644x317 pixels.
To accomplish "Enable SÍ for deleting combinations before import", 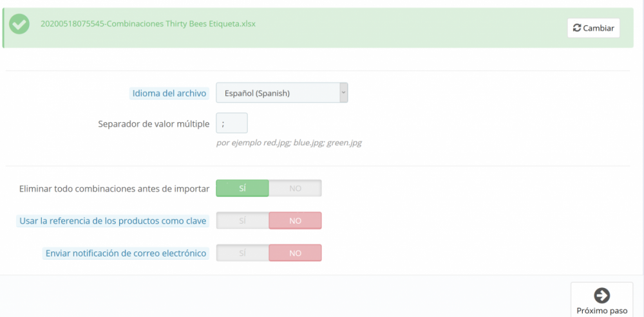I will click(242, 188).
